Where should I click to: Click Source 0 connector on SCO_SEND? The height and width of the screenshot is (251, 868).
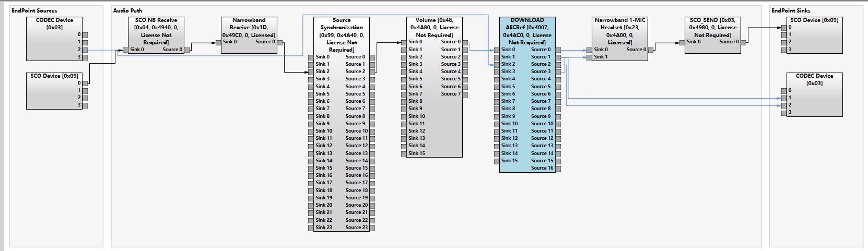tap(744, 42)
